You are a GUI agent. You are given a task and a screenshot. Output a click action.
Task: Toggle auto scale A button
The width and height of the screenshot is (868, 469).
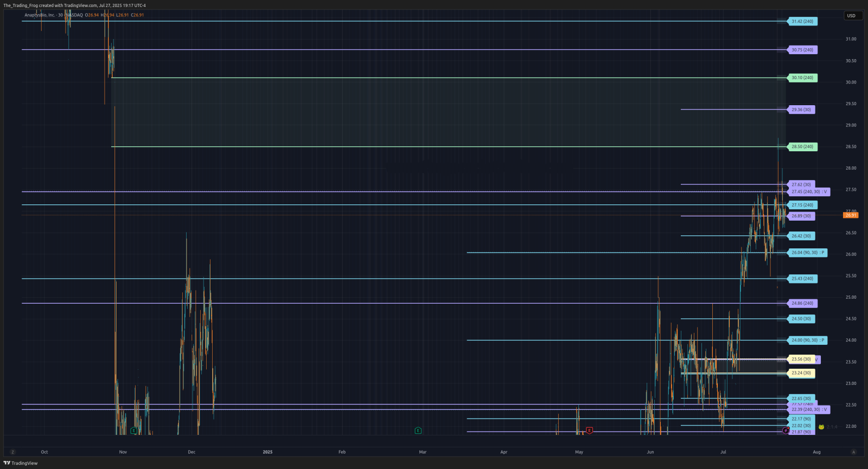coord(853,452)
